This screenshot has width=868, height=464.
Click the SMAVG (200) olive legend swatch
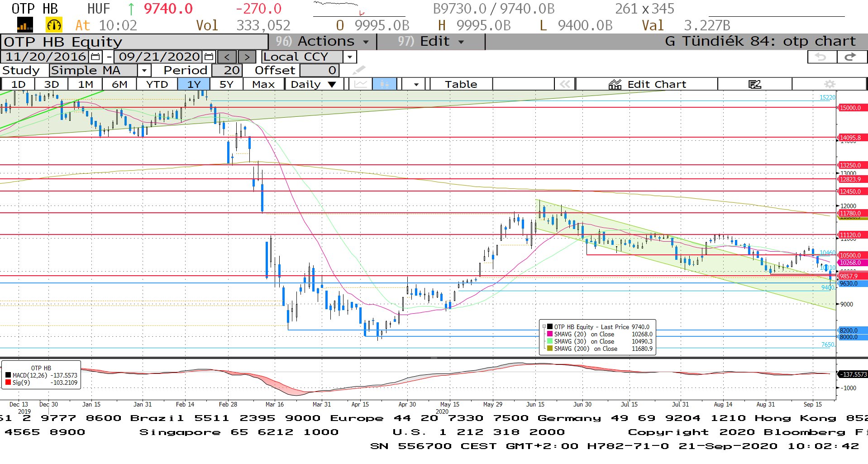(x=550, y=349)
